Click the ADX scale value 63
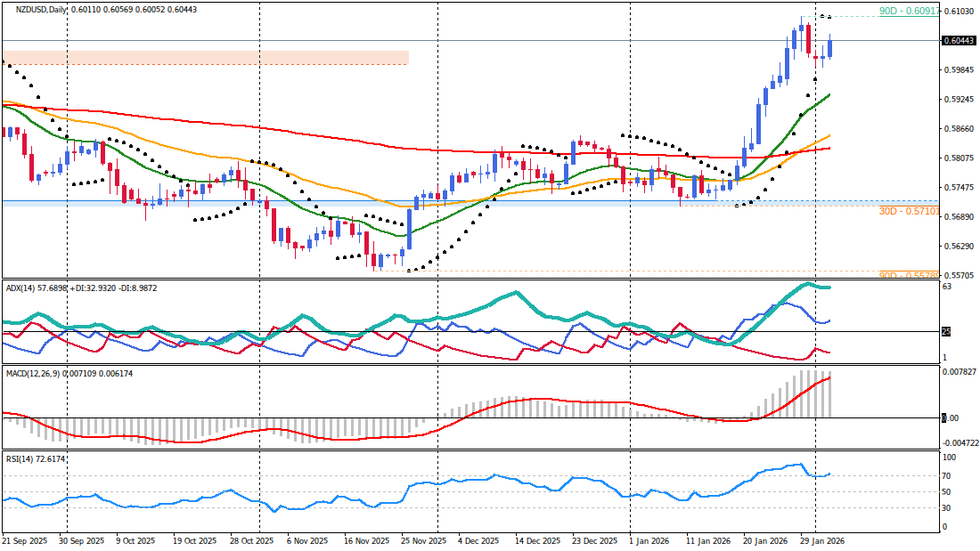 click(947, 287)
